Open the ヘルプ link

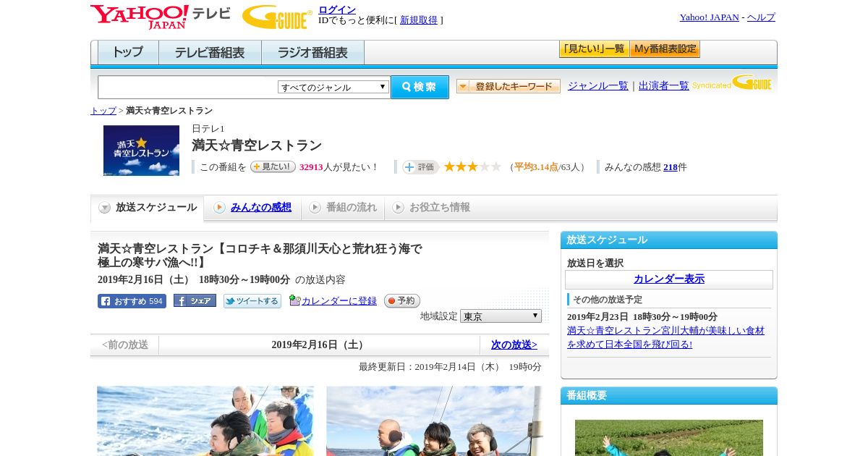point(761,17)
